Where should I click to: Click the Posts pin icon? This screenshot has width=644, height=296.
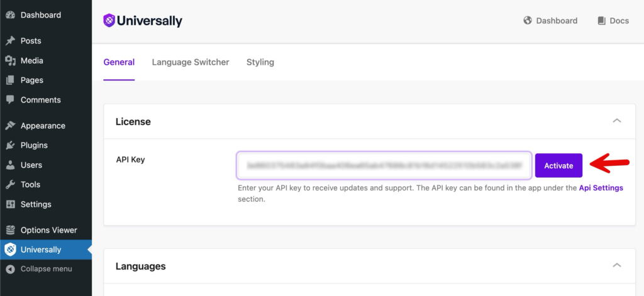pos(10,41)
